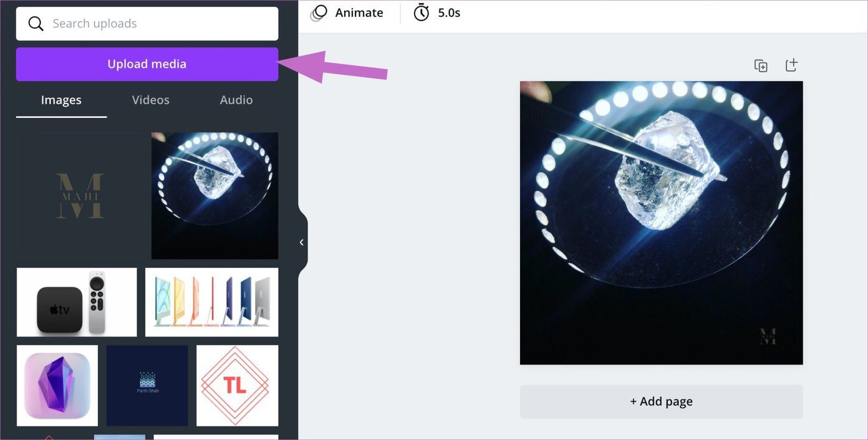This screenshot has height=440, width=868.
Task: Select the MAHI logo thumbnail
Action: 80,196
